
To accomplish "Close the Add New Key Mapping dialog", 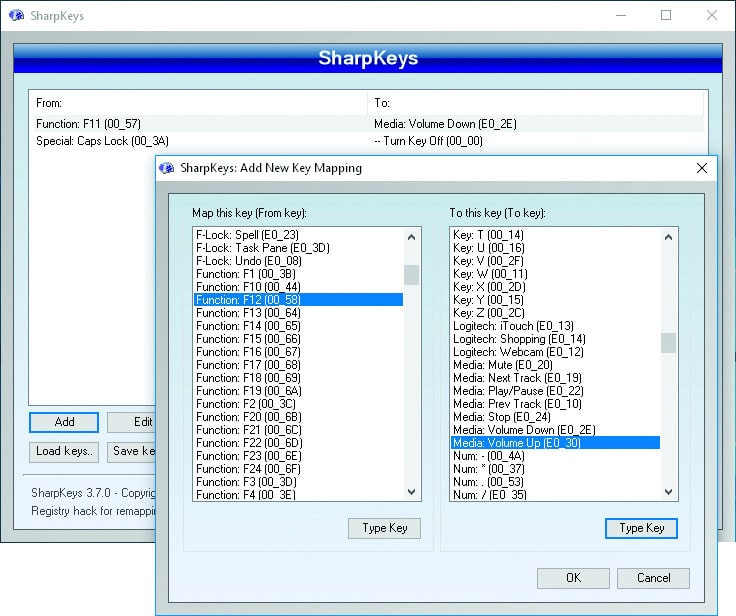I will (x=702, y=168).
